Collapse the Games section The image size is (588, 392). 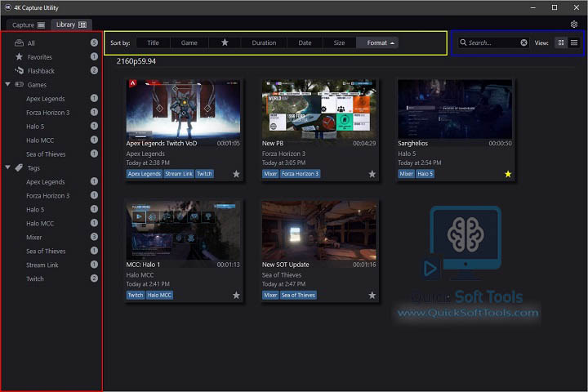coord(7,84)
